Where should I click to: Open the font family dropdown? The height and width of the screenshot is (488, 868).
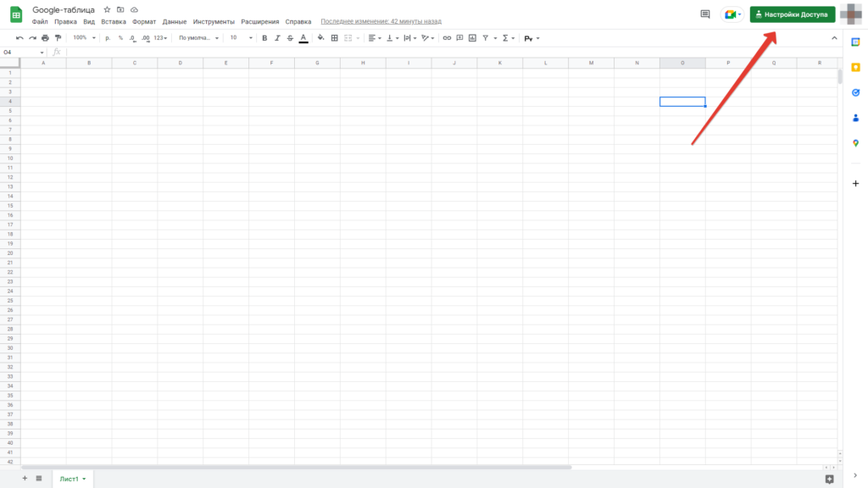[x=198, y=38]
